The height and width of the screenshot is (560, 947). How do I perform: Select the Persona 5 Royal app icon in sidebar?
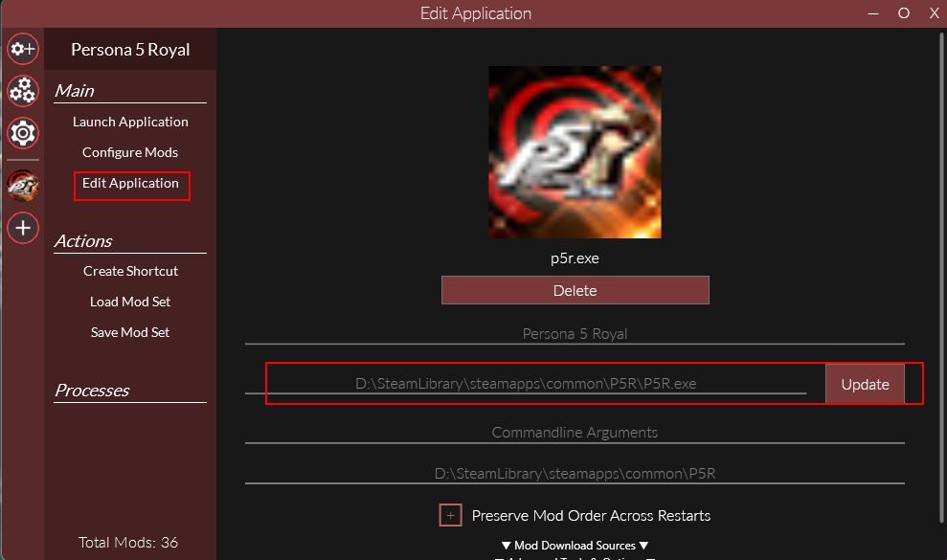pyautogui.click(x=23, y=186)
